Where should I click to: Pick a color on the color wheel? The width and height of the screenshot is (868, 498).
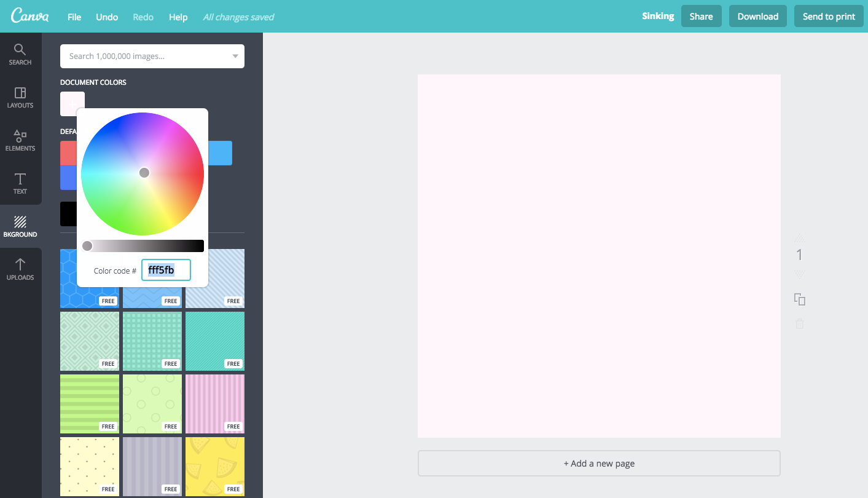click(x=143, y=173)
